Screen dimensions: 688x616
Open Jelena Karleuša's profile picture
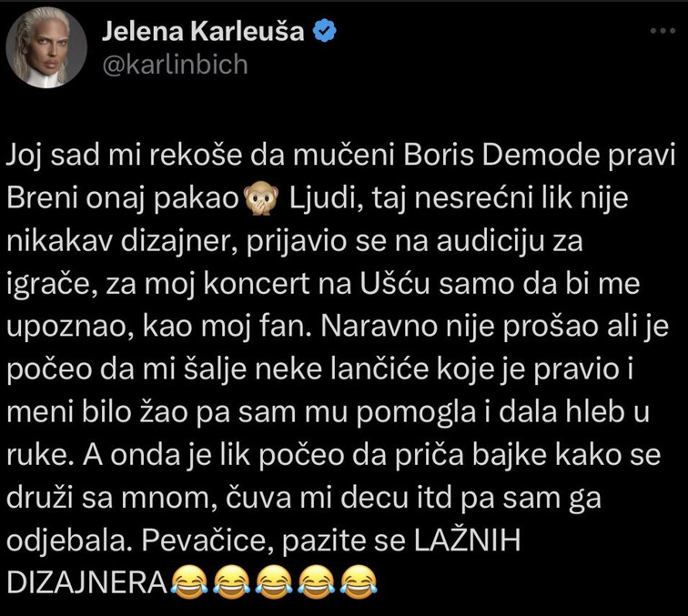coord(46,47)
